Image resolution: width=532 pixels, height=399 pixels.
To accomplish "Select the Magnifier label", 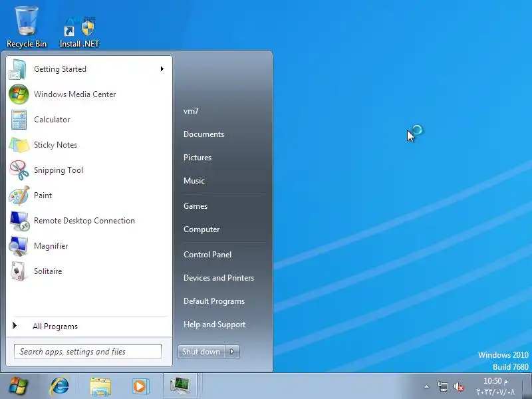I will [x=51, y=246].
